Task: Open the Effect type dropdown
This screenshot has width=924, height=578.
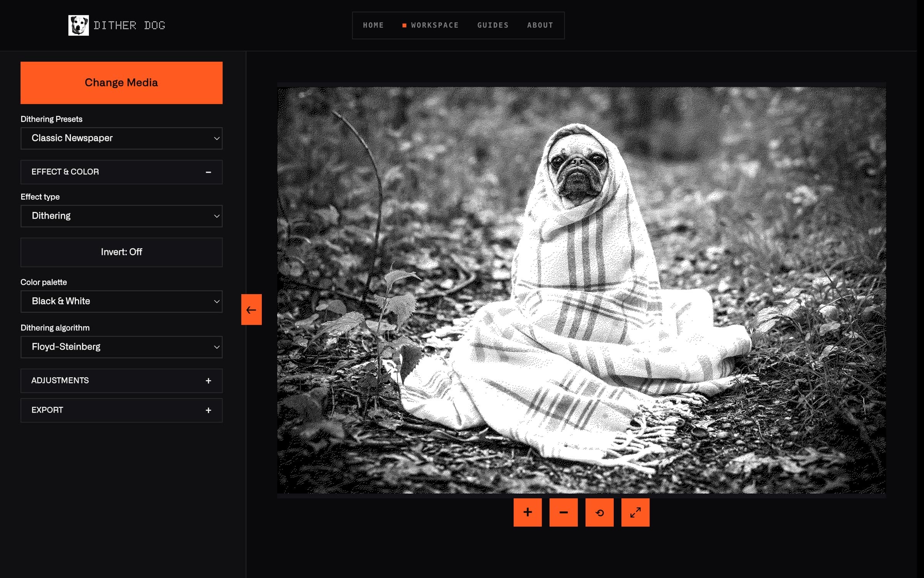Action: point(122,216)
